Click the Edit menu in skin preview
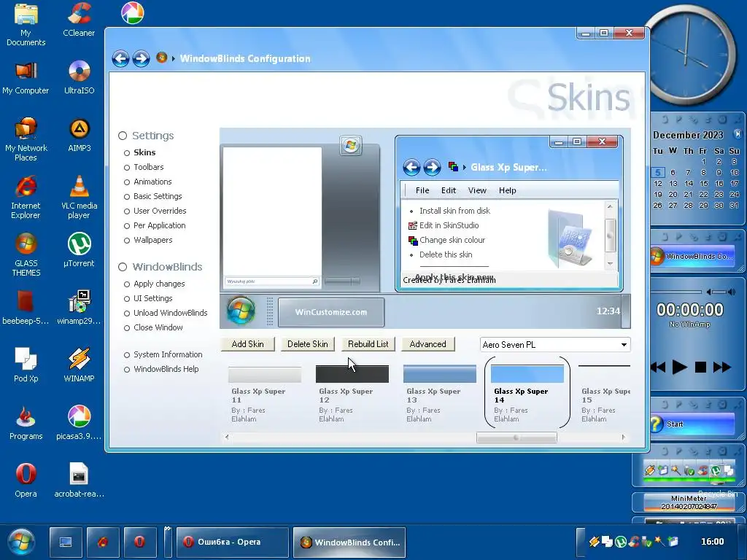This screenshot has width=747, height=560. click(449, 190)
